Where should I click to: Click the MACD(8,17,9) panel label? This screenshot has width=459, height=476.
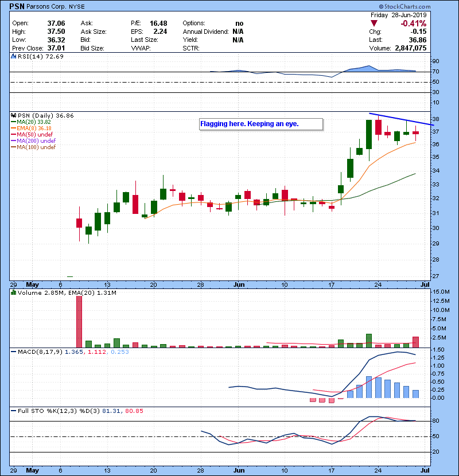(40, 352)
